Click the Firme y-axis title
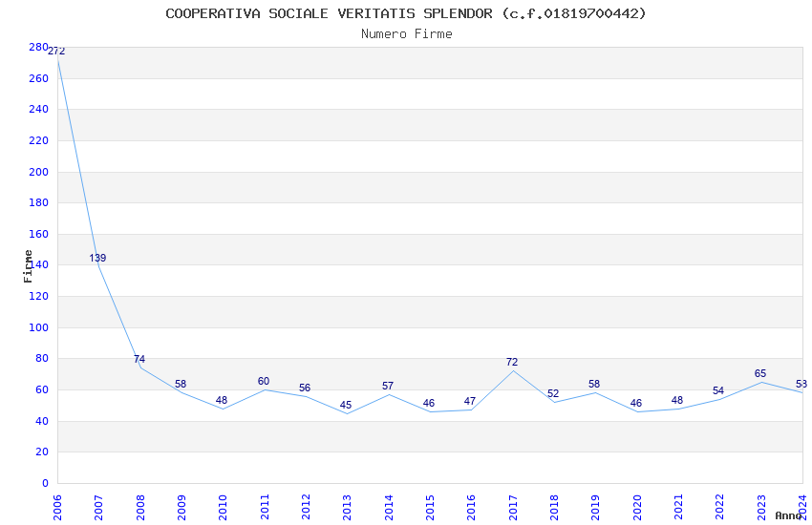 tap(29, 265)
